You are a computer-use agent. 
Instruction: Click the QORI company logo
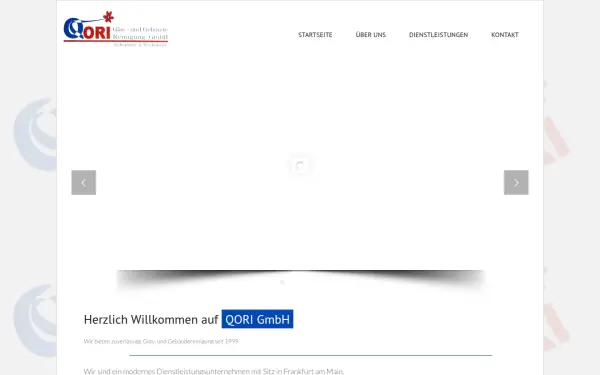(116, 29)
